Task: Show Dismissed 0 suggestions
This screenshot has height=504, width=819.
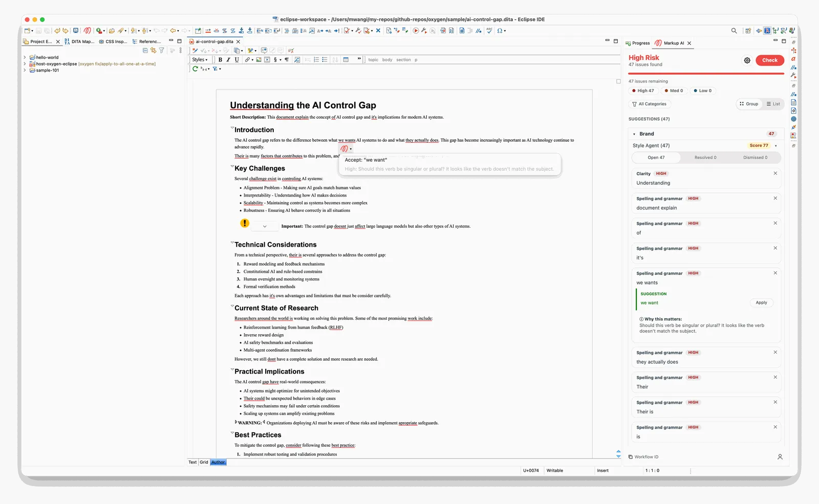Action: tap(755, 158)
